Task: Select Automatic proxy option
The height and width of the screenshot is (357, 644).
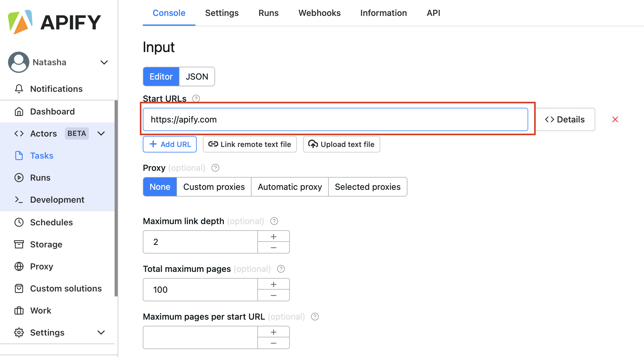Action: pos(290,187)
